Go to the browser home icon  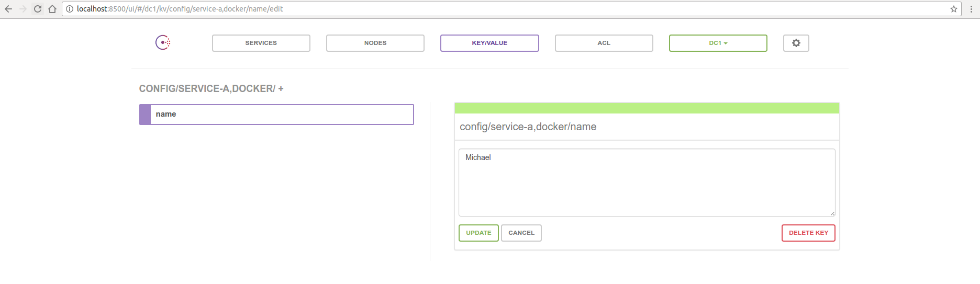52,9
